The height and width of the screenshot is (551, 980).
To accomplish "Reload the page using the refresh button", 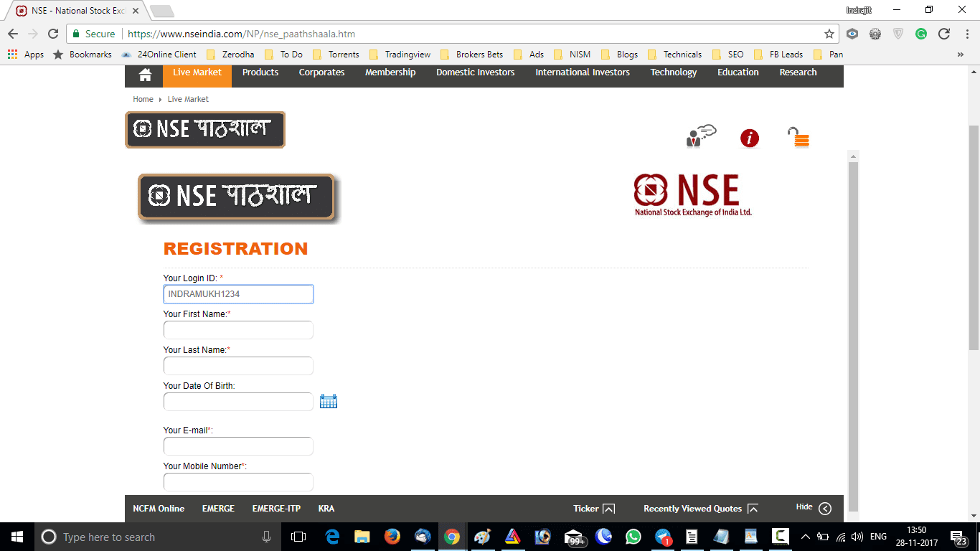I will [x=53, y=34].
